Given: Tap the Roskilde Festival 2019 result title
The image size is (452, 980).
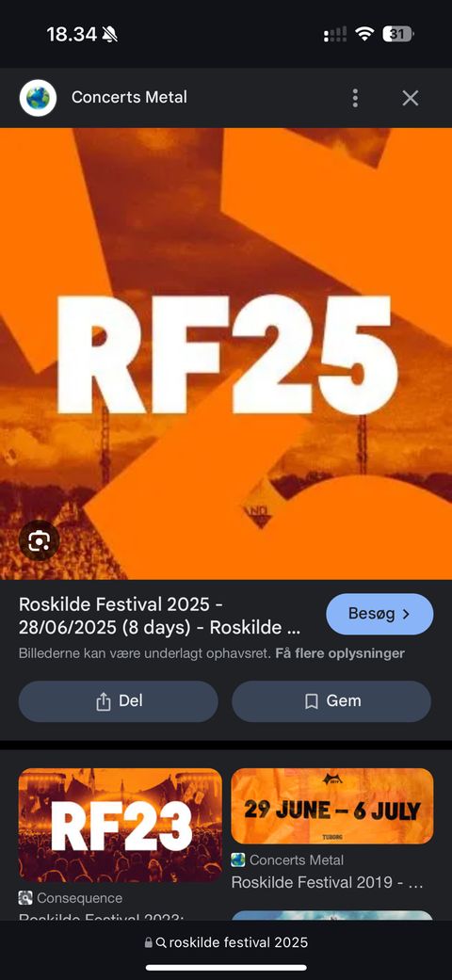Looking at the screenshot, I should [328, 882].
